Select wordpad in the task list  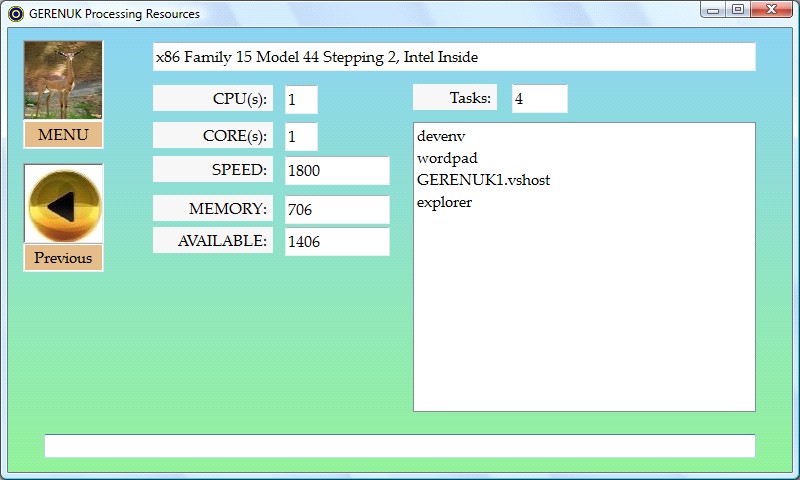pos(447,158)
